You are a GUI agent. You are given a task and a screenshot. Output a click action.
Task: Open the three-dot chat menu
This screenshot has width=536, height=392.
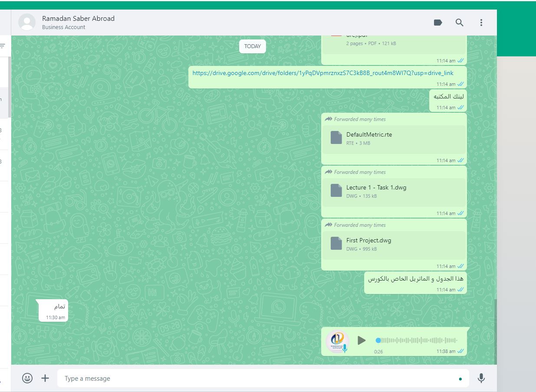click(481, 23)
